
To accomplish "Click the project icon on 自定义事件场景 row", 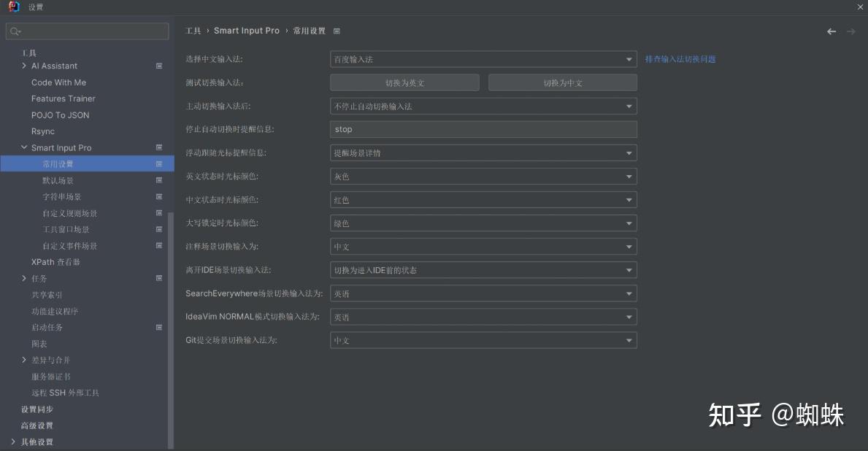I will point(159,245).
